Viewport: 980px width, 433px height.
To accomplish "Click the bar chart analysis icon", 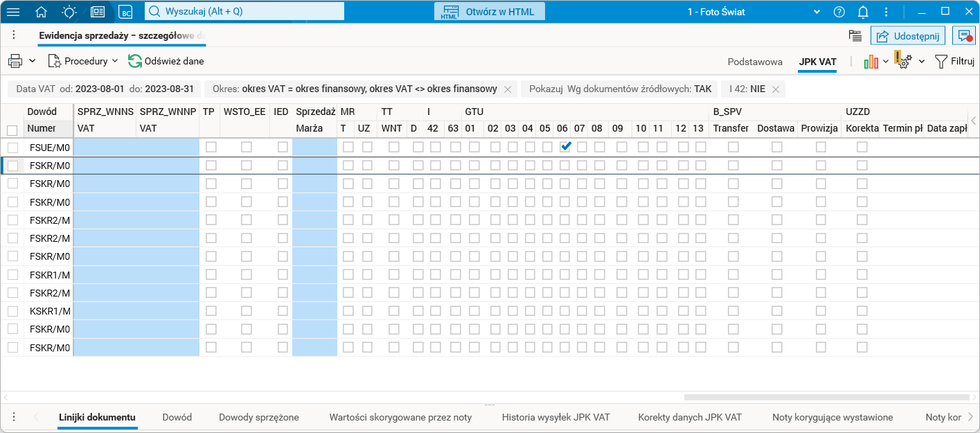I will pyautogui.click(x=871, y=62).
